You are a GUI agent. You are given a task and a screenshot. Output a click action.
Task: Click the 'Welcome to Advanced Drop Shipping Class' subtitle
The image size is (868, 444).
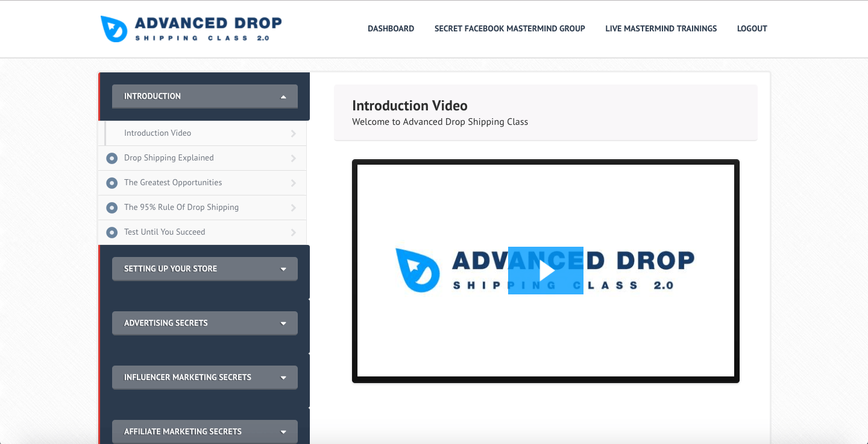(440, 122)
